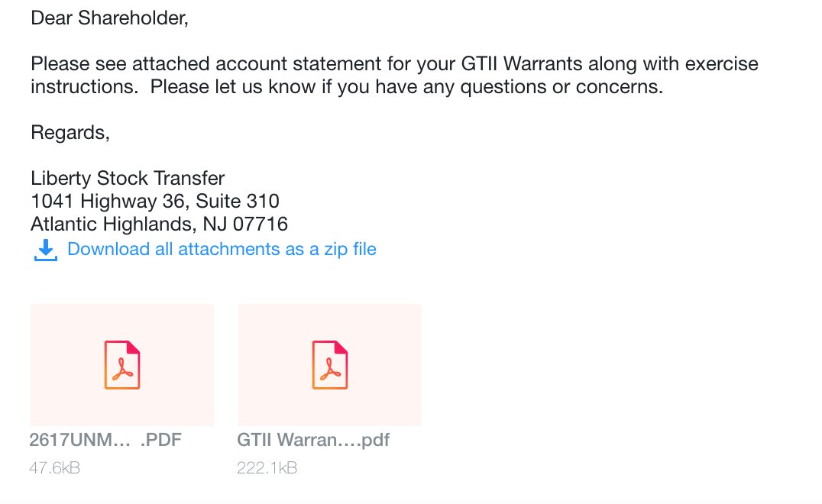Click the blue download arrow icon
Image resolution: width=822 pixels, height=504 pixels.
pos(46,250)
